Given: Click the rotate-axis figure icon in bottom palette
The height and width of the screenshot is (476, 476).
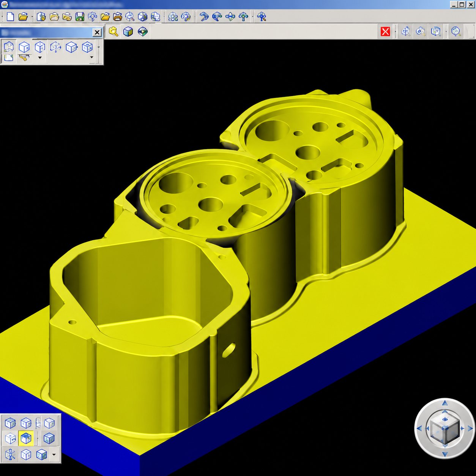Looking at the screenshot, I should coord(10,454).
